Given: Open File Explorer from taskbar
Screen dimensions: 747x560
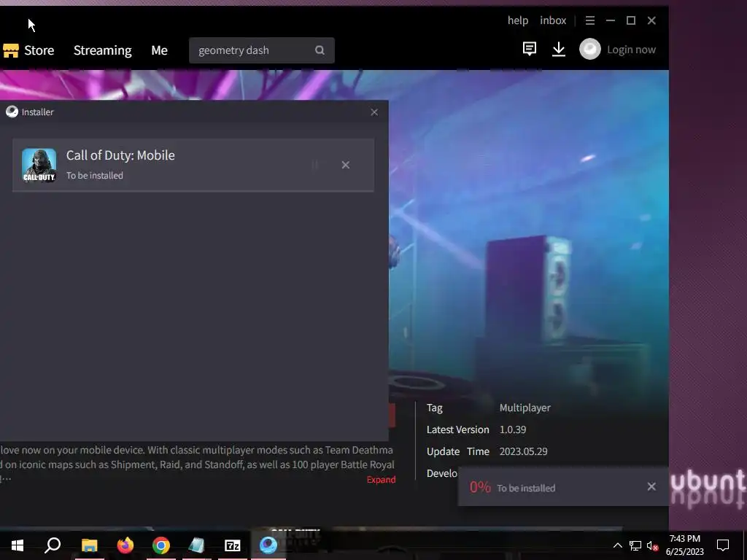Looking at the screenshot, I should tap(89, 545).
